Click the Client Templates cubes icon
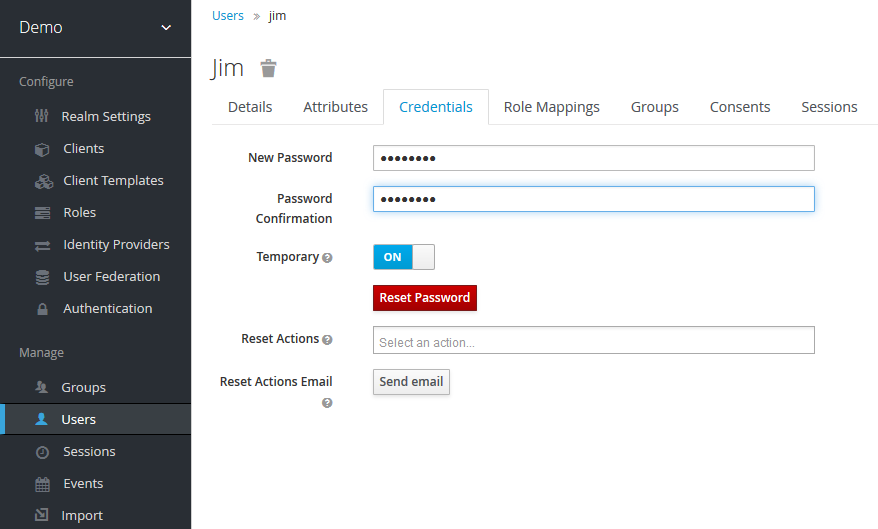 click(42, 181)
